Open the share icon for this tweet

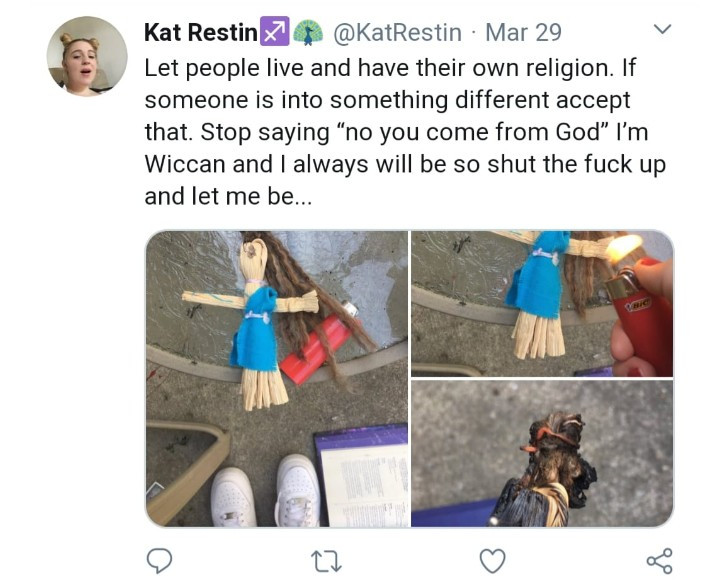pos(659,561)
